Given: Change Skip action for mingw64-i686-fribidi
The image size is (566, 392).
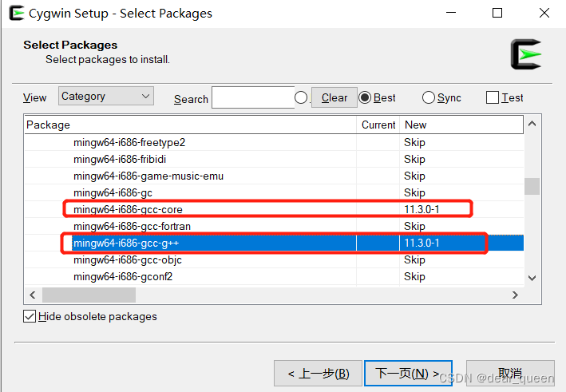Looking at the screenshot, I should coord(414,159).
